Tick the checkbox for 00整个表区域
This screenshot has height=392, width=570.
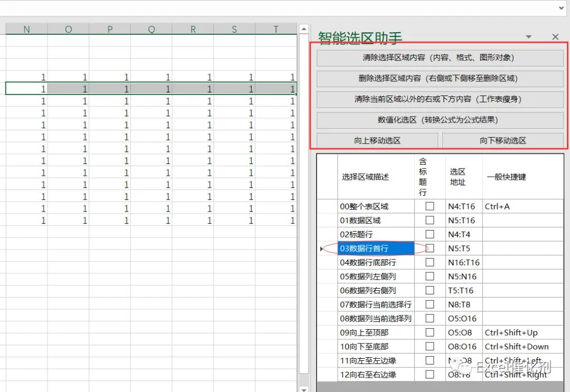[x=430, y=206]
